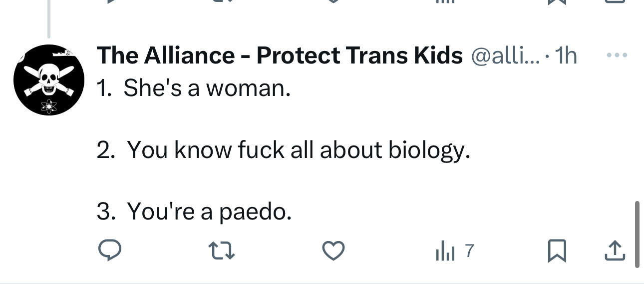Share the tweet via the upload-arrow icon
The width and height of the screenshot is (644, 301).
[615, 250]
